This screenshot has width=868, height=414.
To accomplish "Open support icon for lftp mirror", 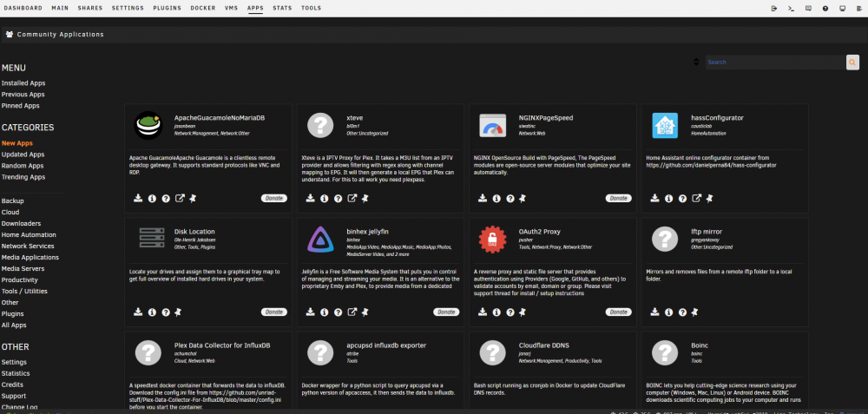I will click(682, 312).
